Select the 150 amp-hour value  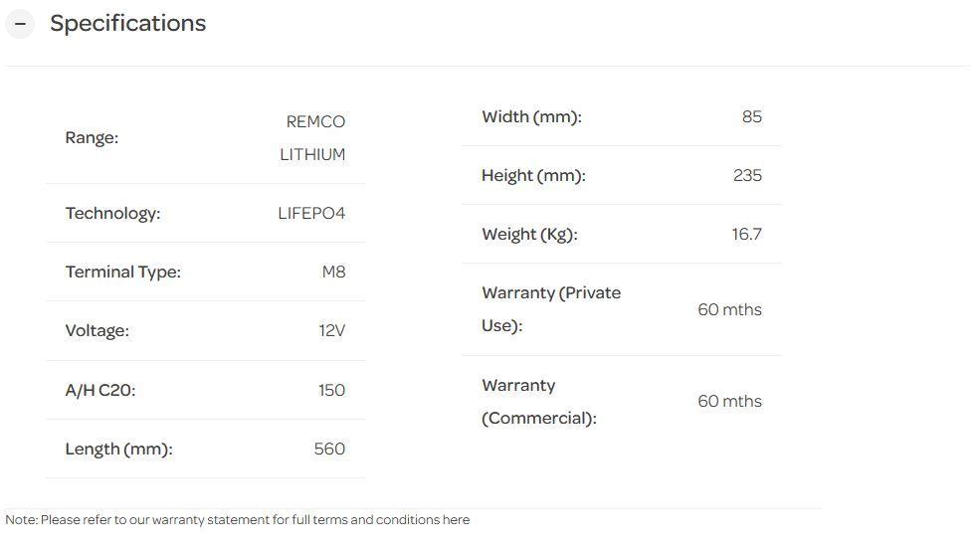[x=331, y=390]
